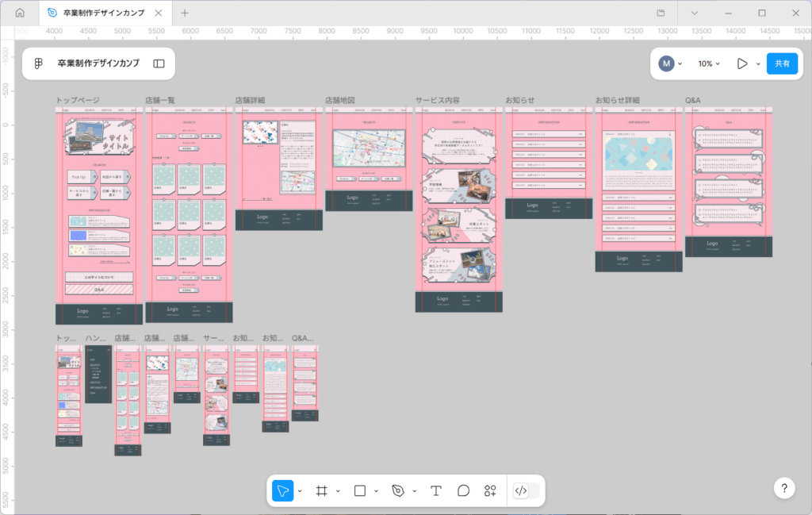This screenshot has width=812, height=515.
Task: Open the help question mark button
Action: coord(784,488)
